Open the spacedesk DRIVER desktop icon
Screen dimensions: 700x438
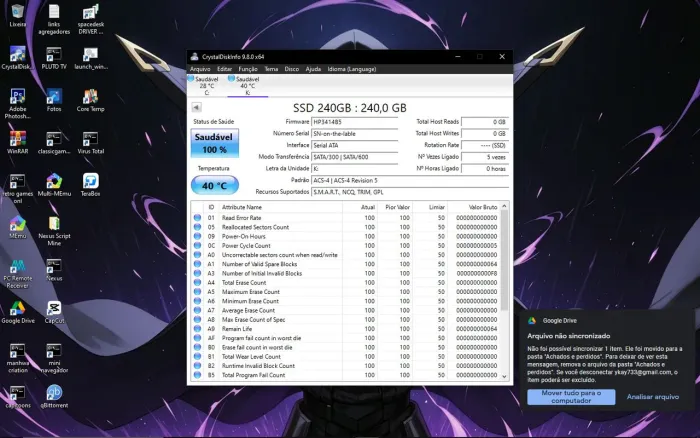(91, 19)
